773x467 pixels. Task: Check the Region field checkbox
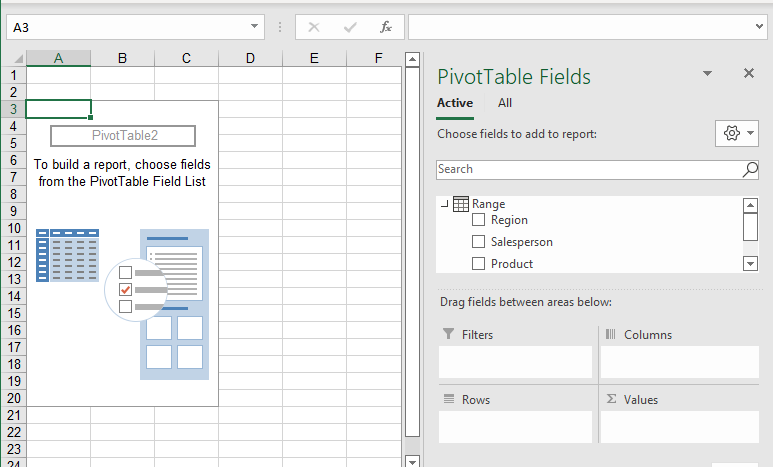click(x=479, y=220)
